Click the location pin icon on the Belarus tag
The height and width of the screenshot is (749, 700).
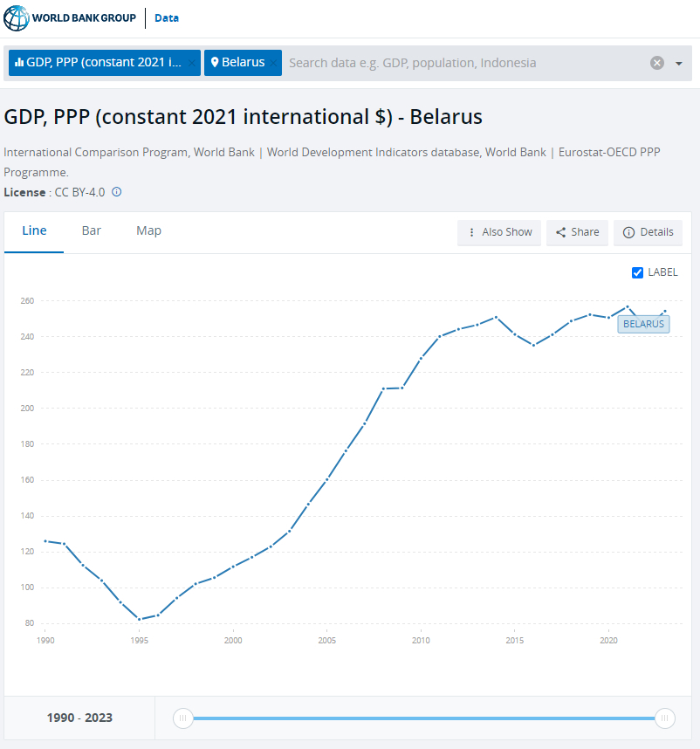point(215,63)
